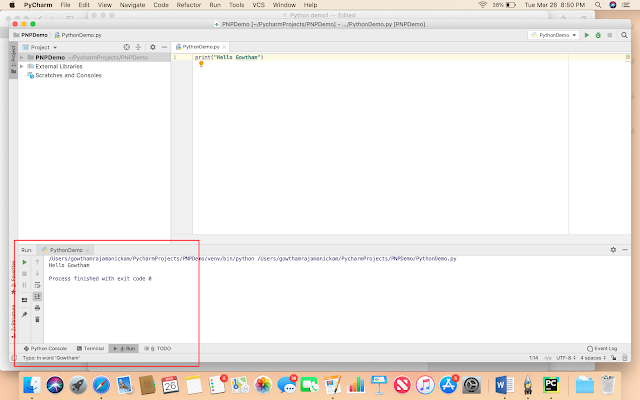Open the Event Log
This screenshot has width=640, height=400.
click(x=602, y=349)
